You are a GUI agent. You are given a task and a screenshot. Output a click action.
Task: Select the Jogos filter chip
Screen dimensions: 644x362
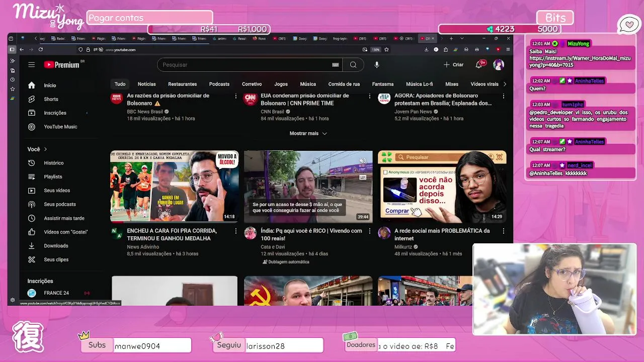(x=281, y=84)
